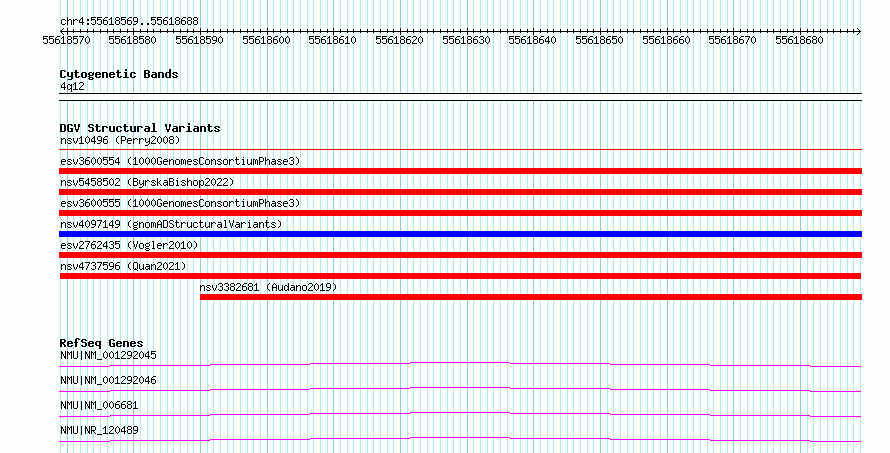Click red bar of nsv5458502
The width and height of the screenshot is (890, 453).
461,192
